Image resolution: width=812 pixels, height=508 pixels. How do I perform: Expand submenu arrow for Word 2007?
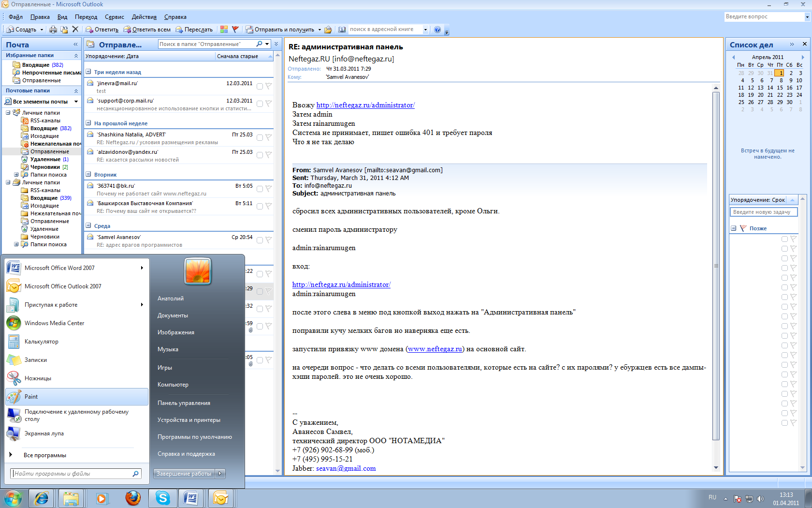click(x=142, y=268)
